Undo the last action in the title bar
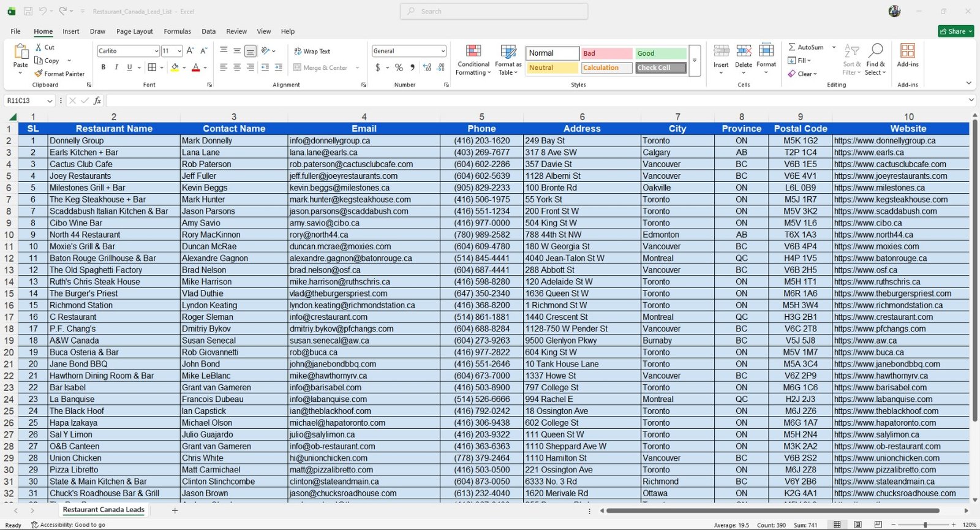Image resolution: width=980 pixels, height=530 pixels. [43, 11]
